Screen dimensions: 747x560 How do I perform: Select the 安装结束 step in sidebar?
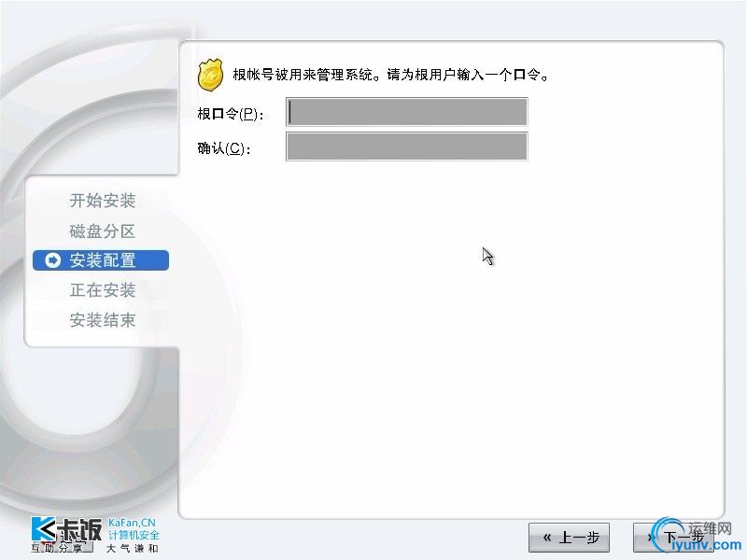click(103, 320)
